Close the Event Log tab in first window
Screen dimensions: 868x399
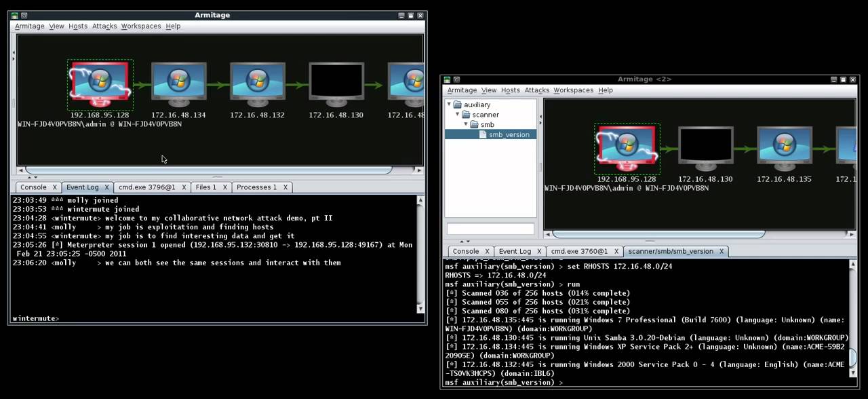tap(106, 187)
